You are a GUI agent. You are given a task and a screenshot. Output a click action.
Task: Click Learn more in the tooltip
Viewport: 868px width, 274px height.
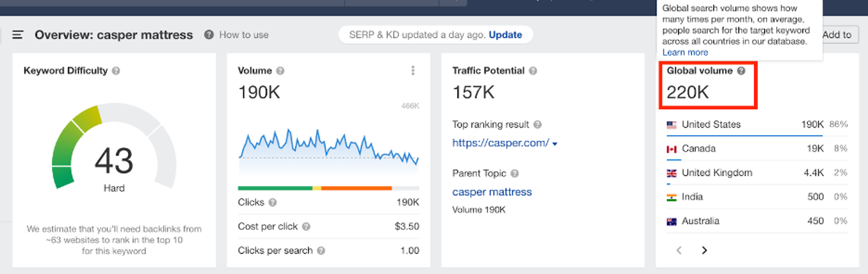tap(685, 53)
